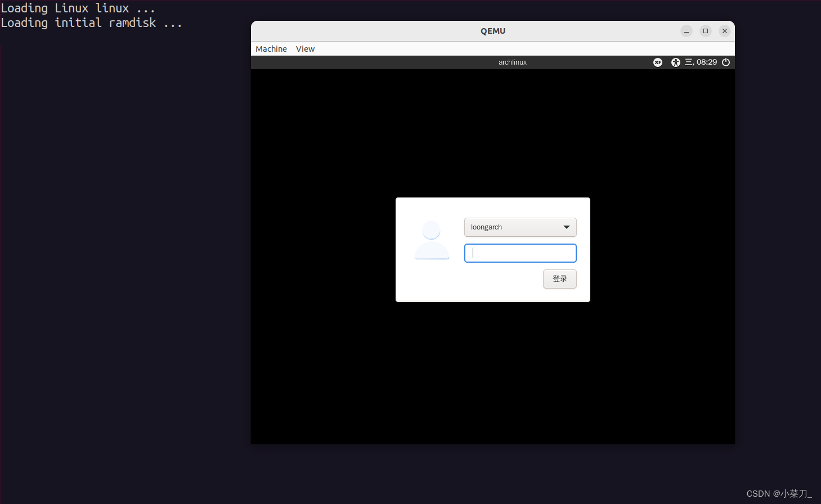Open the View menu
821x504 pixels.
(305, 49)
